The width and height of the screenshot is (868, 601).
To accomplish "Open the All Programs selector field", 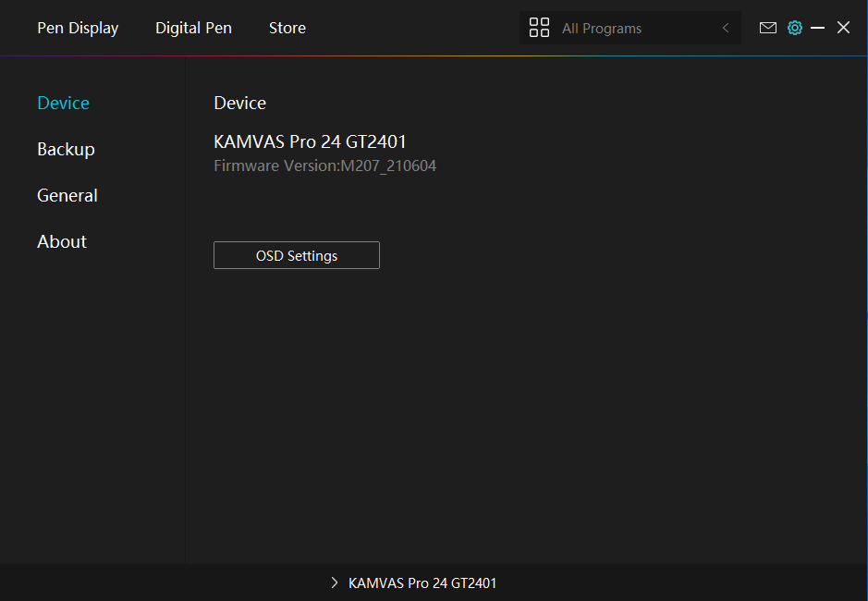I will [629, 29].
